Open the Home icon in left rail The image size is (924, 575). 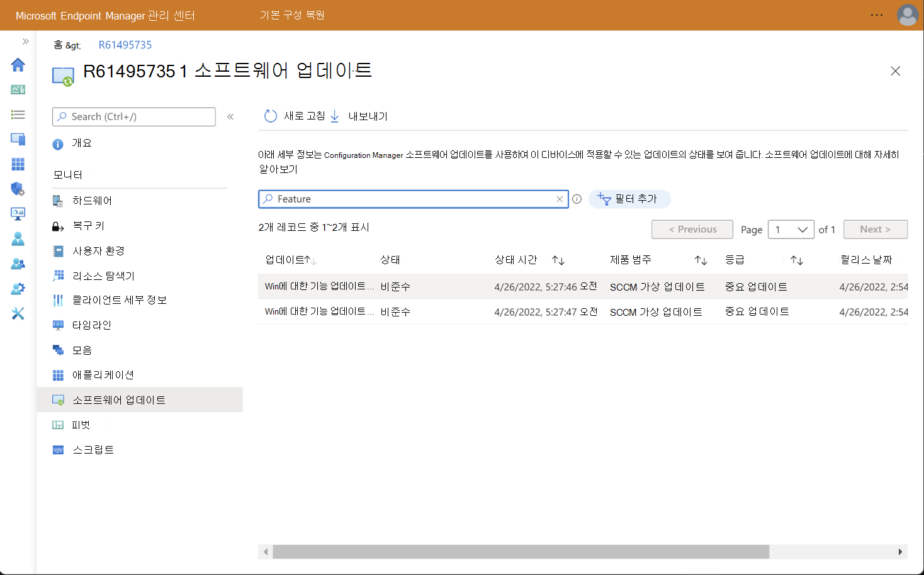tap(18, 65)
